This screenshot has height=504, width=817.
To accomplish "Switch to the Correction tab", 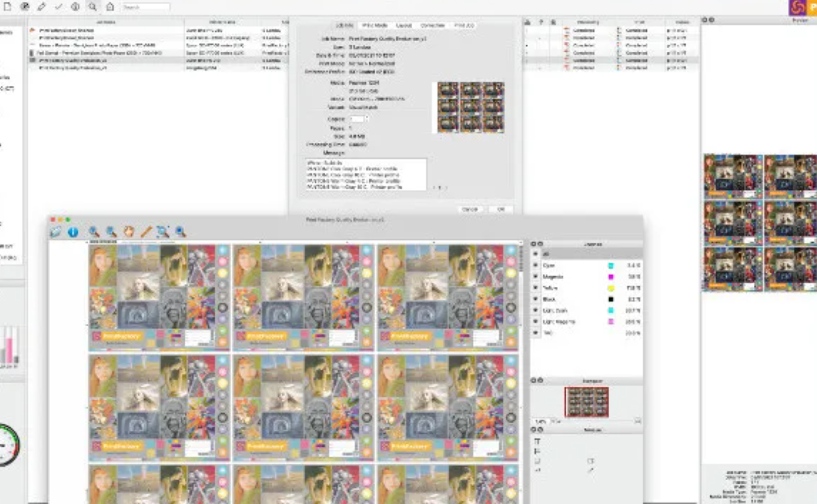I will pos(432,26).
